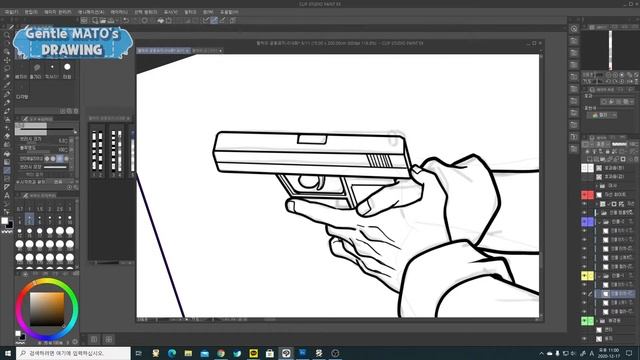The image size is (640, 360).
Task: Click the Windows taskbar search box
Action: pyautogui.click(x=73, y=353)
